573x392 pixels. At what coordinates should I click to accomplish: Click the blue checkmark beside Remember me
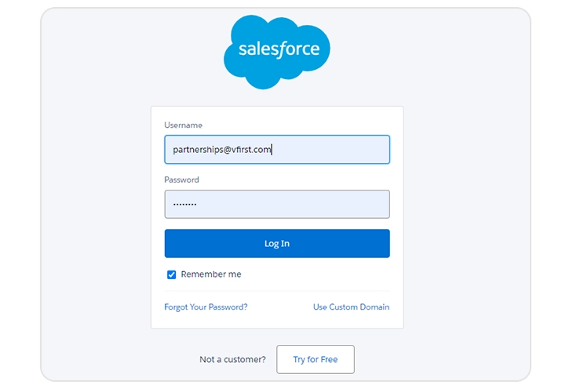(171, 274)
